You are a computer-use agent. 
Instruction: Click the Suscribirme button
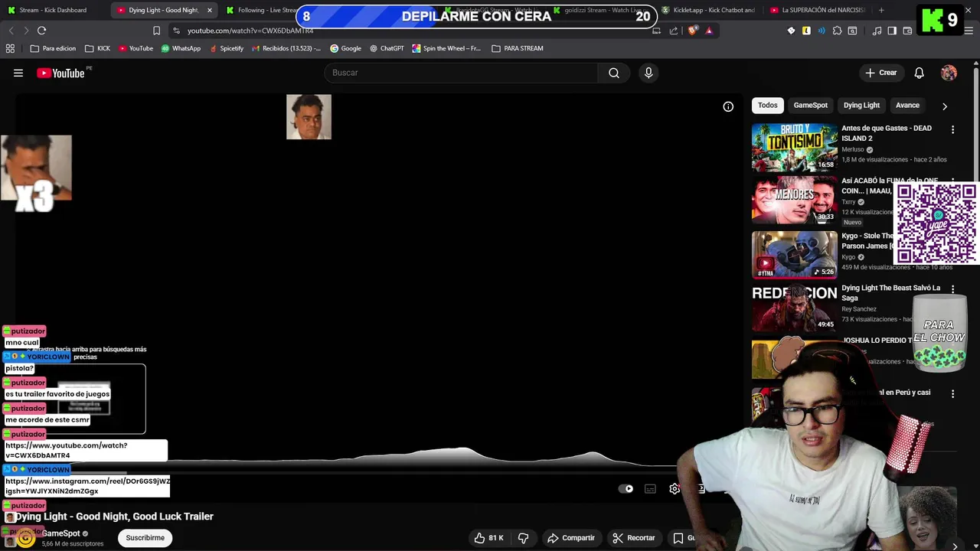point(145,538)
